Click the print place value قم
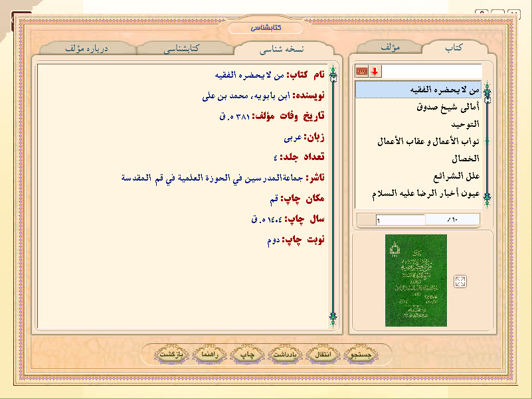 [x=274, y=199]
